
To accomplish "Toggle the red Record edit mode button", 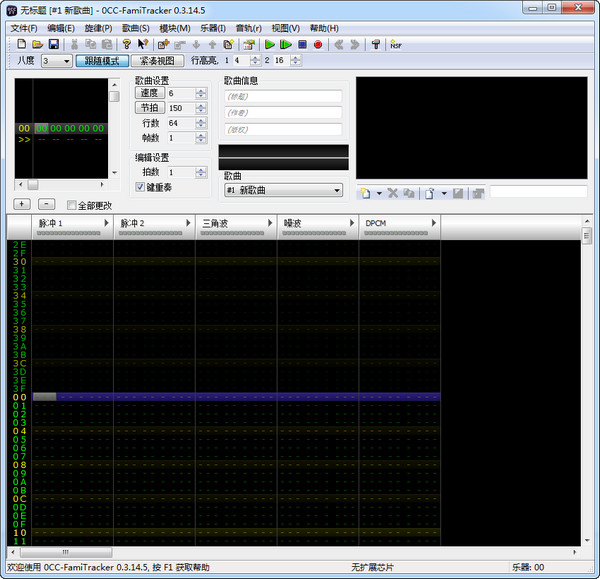I will 318,44.
